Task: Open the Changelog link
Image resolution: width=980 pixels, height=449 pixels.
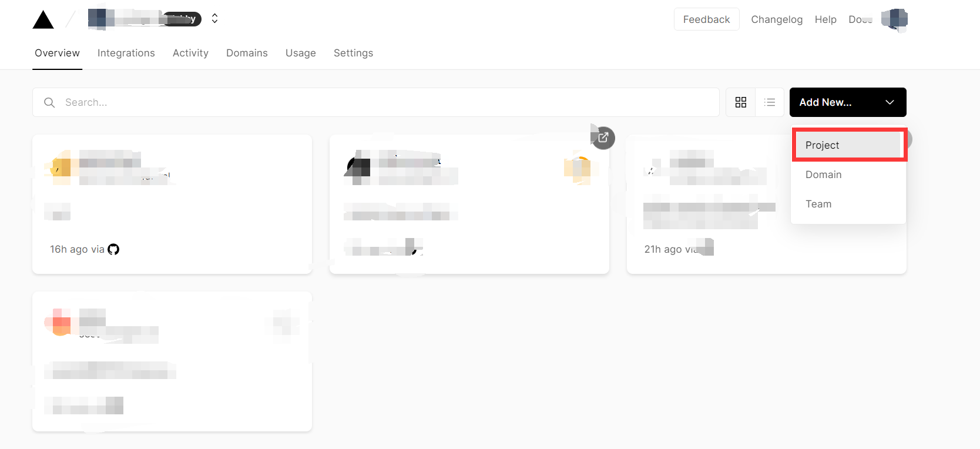Action: [x=776, y=19]
